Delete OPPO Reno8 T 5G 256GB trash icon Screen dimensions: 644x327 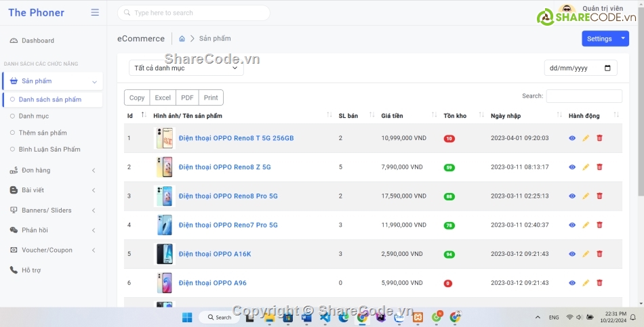point(599,138)
